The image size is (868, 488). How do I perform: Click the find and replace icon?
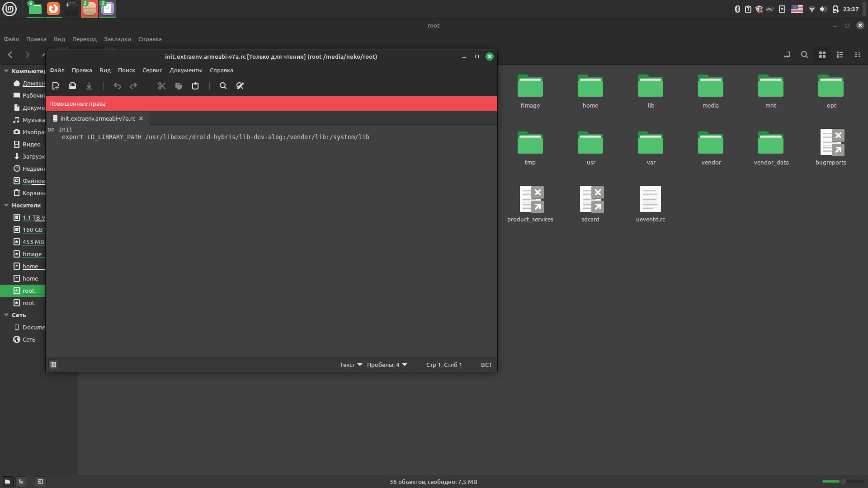coord(240,86)
